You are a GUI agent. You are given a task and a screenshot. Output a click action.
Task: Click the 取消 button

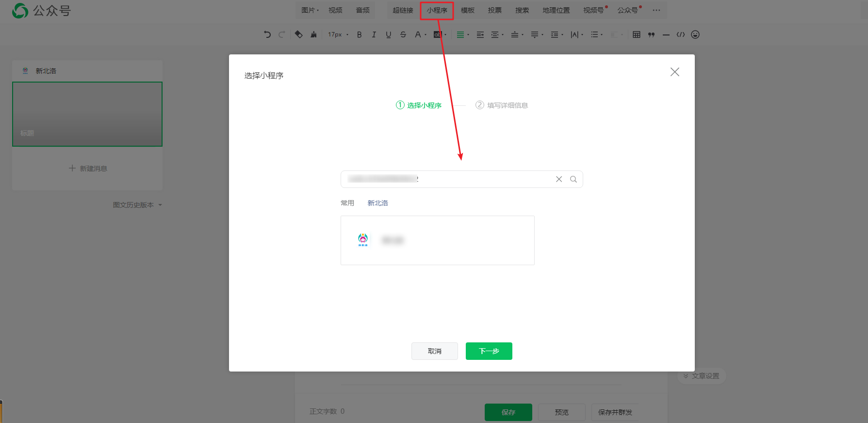pos(434,351)
